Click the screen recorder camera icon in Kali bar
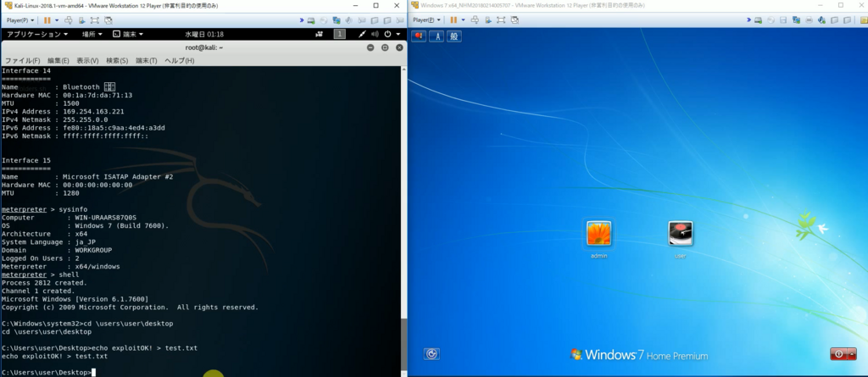The width and height of the screenshot is (868, 377). [319, 35]
